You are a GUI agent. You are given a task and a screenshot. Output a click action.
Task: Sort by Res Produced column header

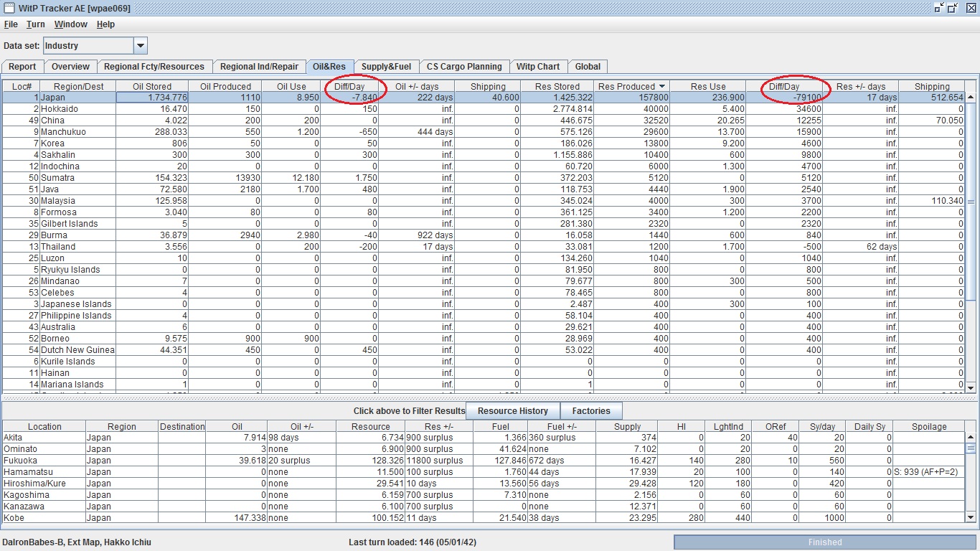point(631,86)
